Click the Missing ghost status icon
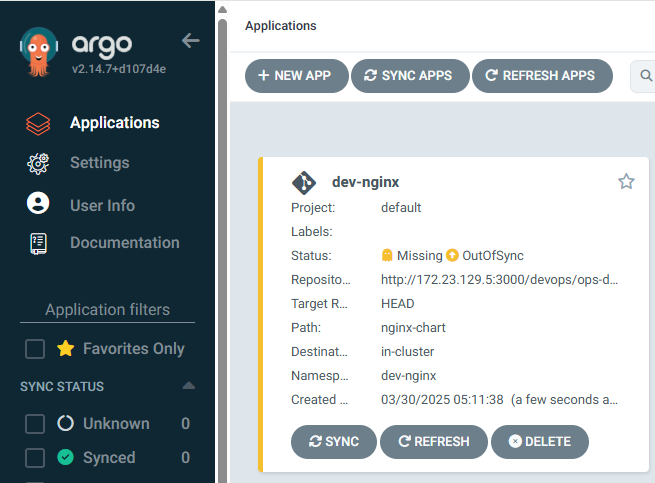The image size is (655, 483). [387, 255]
